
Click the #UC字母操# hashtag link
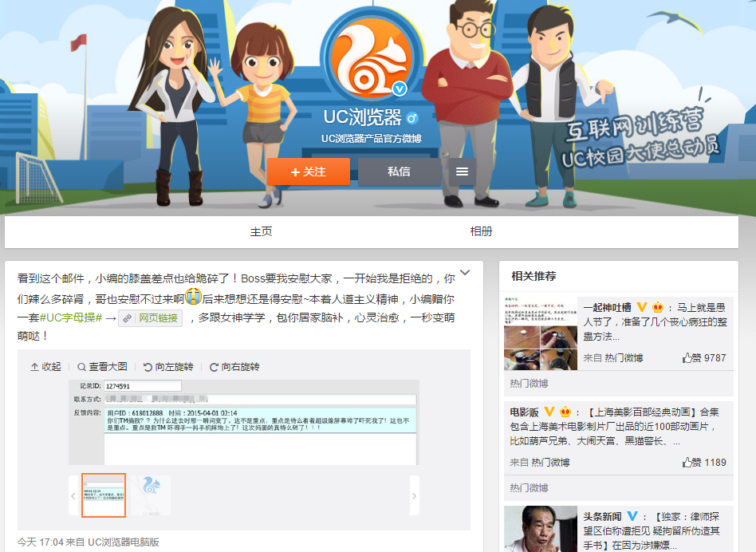70,317
